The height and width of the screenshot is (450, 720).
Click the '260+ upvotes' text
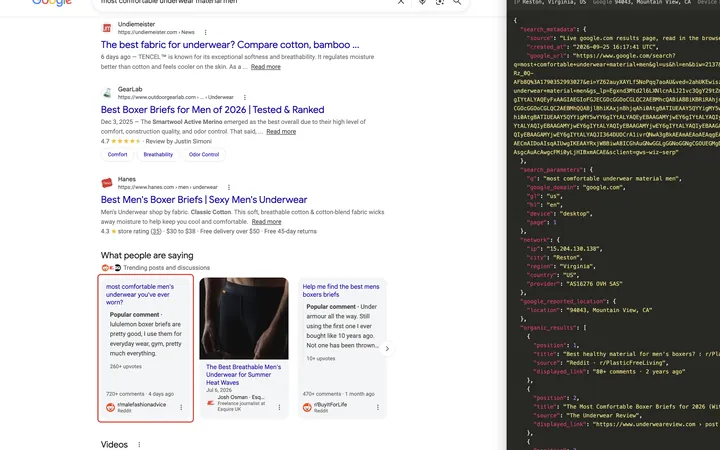tap(126, 366)
